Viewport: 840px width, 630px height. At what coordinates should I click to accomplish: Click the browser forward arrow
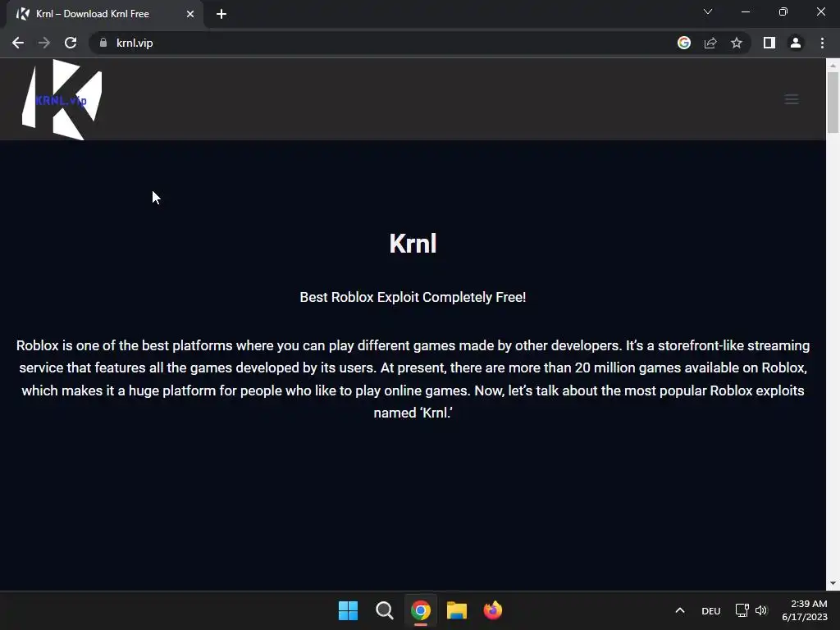click(x=44, y=43)
